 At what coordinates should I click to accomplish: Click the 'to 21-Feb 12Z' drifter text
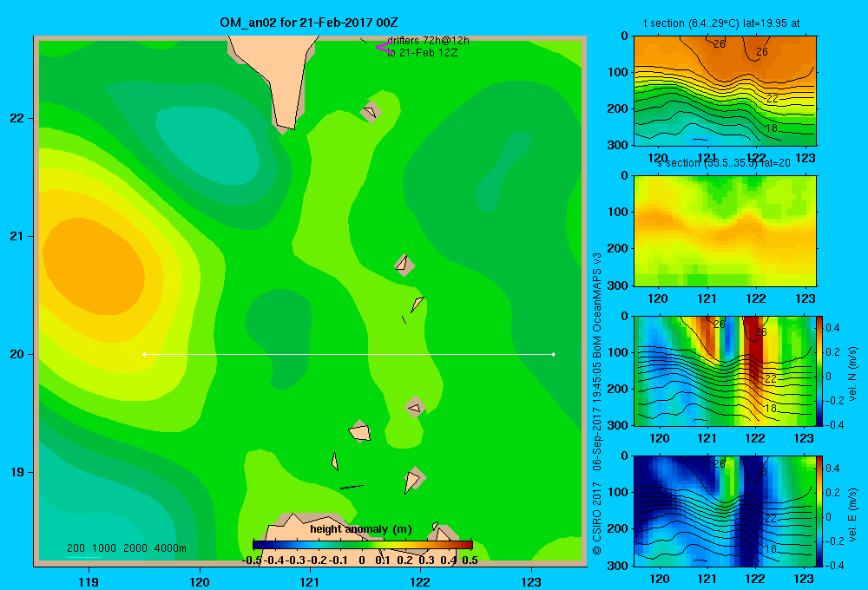[422, 53]
